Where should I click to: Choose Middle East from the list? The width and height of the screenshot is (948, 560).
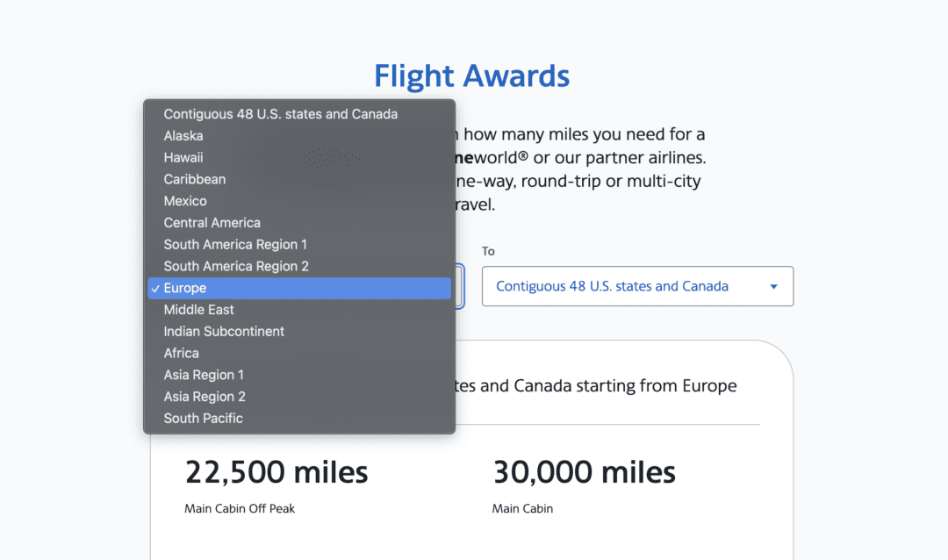click(198, 309)
